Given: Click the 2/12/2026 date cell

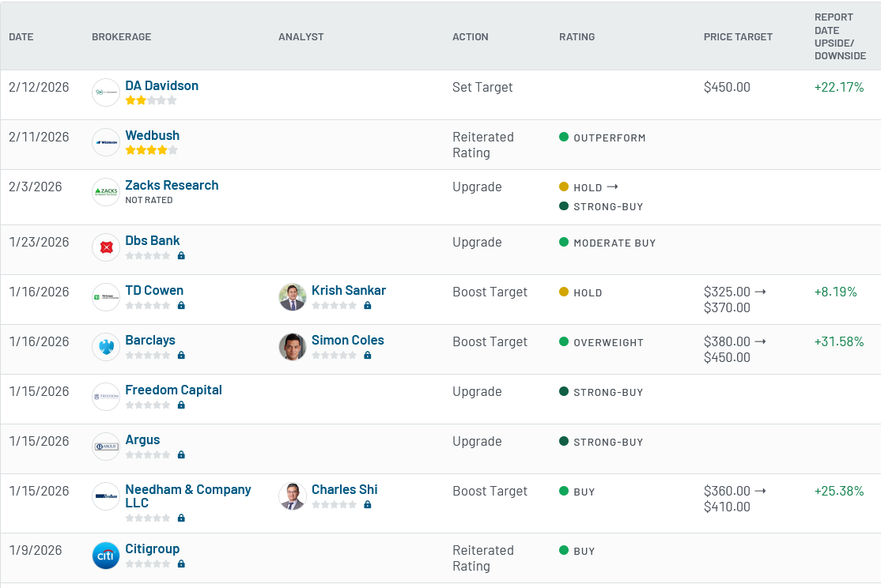Looking at the screenshot, I should [x=39, y=87].
